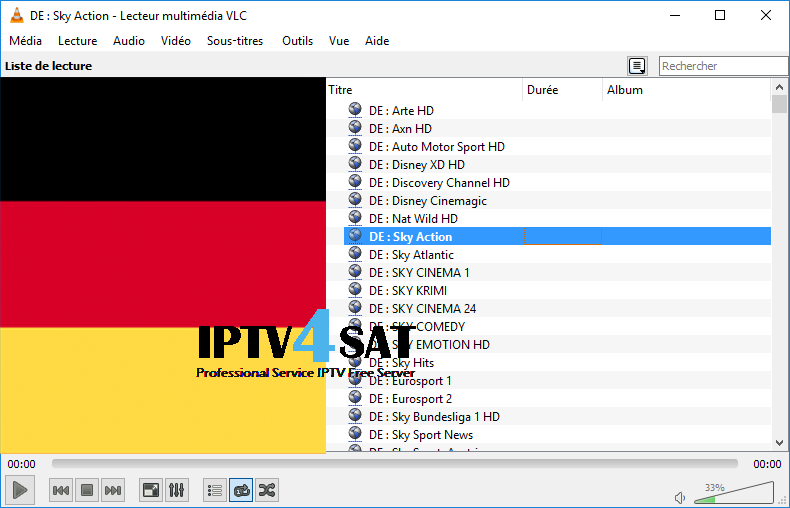Open the Sous-titres menu
This screenshot has height=508, width=790.
(x=235, y=41)
